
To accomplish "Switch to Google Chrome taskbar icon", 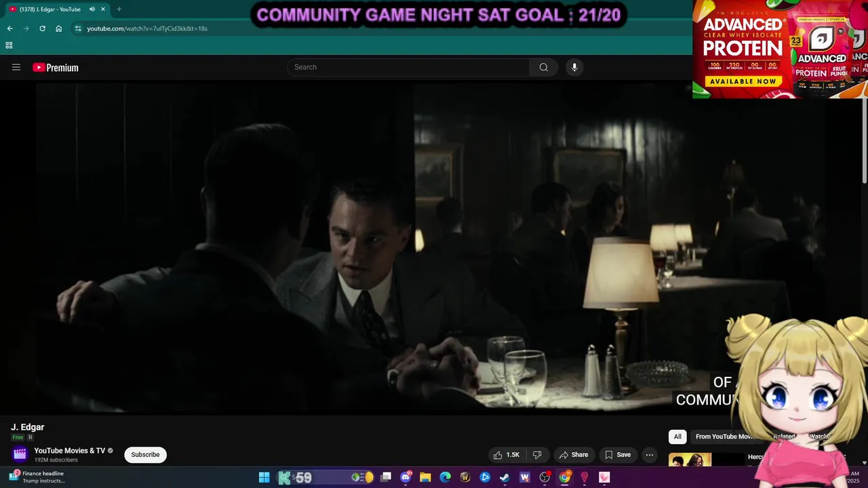I will [564, 477].
